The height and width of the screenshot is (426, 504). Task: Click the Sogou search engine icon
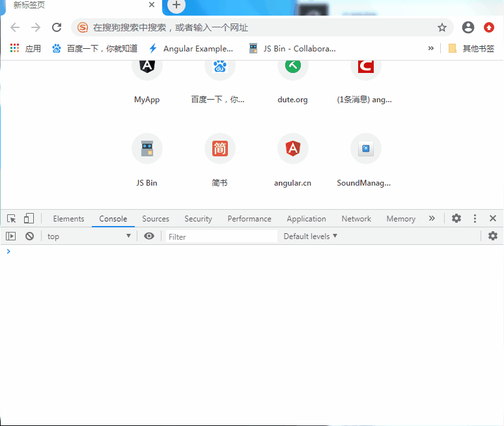point(83,27)
